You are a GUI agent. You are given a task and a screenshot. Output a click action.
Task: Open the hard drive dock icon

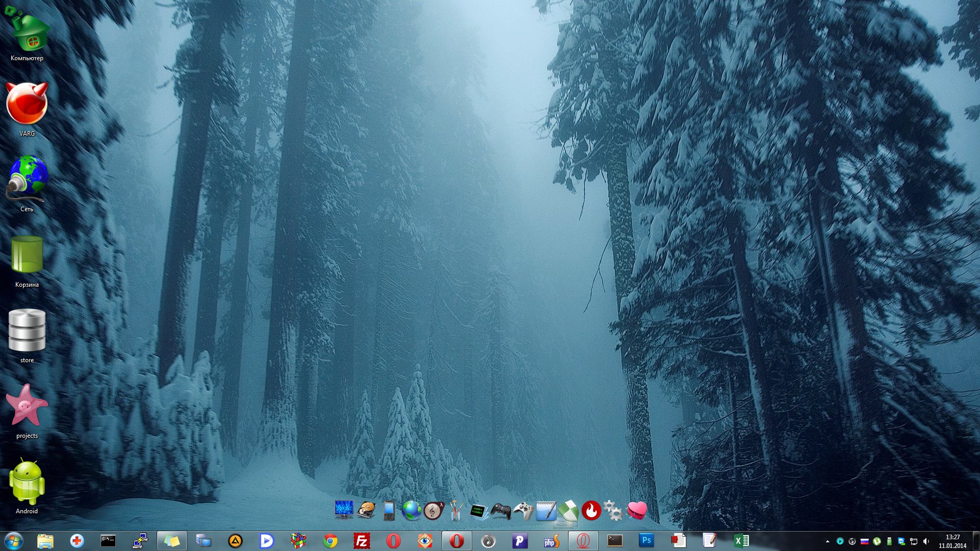[x=366, y=510]
